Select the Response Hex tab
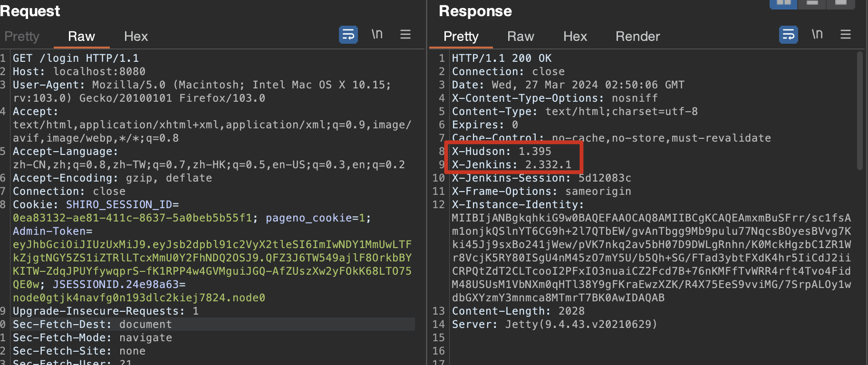Viewport: 868px width, 365px height. coord(575,36)
